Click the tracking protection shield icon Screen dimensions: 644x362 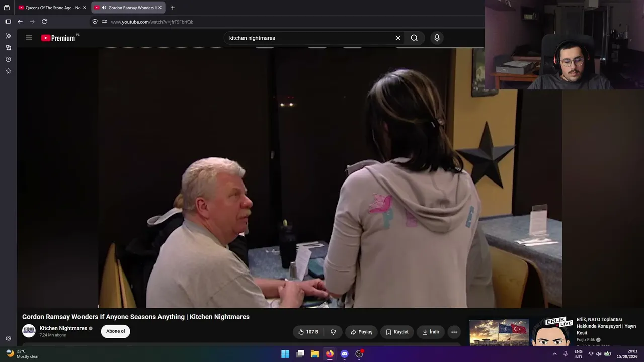[95, 22]
